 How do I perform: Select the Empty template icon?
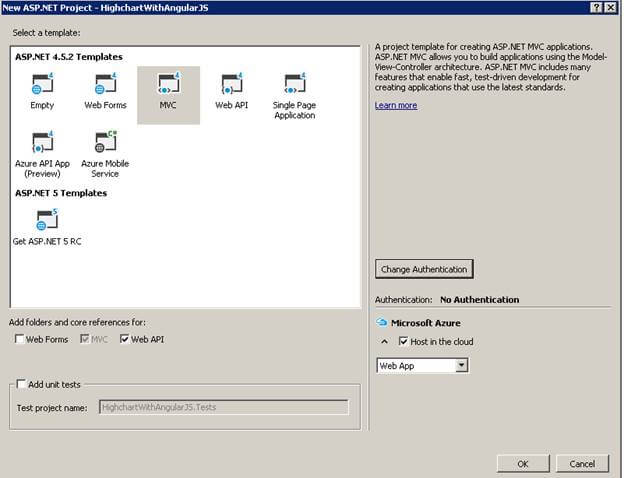[x=42, y=84]
